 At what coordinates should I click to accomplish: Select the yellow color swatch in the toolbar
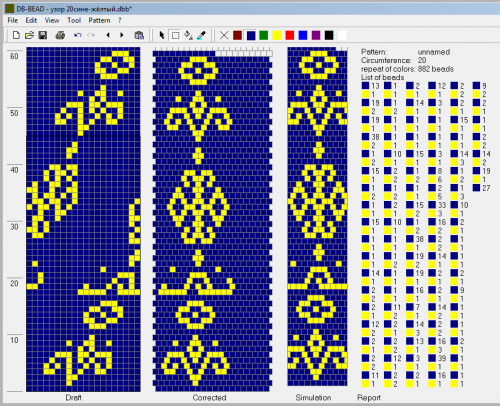coord(277,35)
